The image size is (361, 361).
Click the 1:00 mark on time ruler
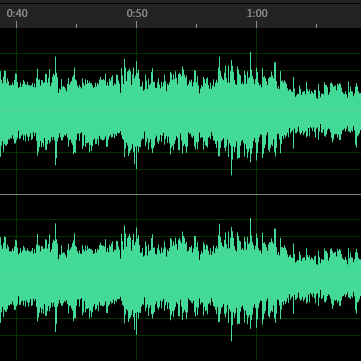[x=257, y=14]
